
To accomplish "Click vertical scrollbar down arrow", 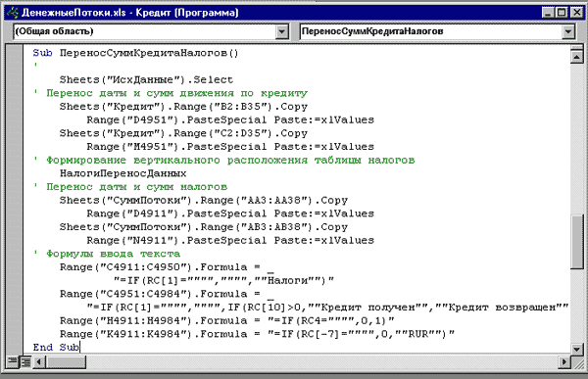I will click(x=576, y=350).
